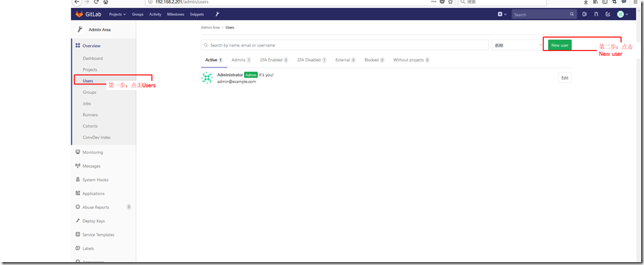Open the 名称 sort dropdown
The image size is (644, 265).
click(518, 45)
